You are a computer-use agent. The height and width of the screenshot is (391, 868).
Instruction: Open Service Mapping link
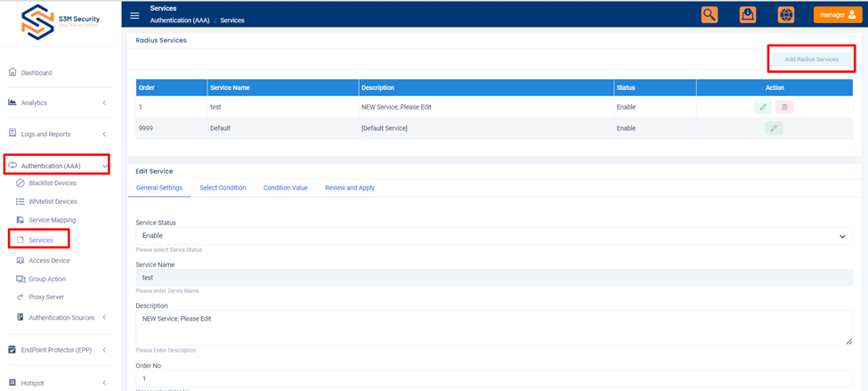click(x=52, y=220)
